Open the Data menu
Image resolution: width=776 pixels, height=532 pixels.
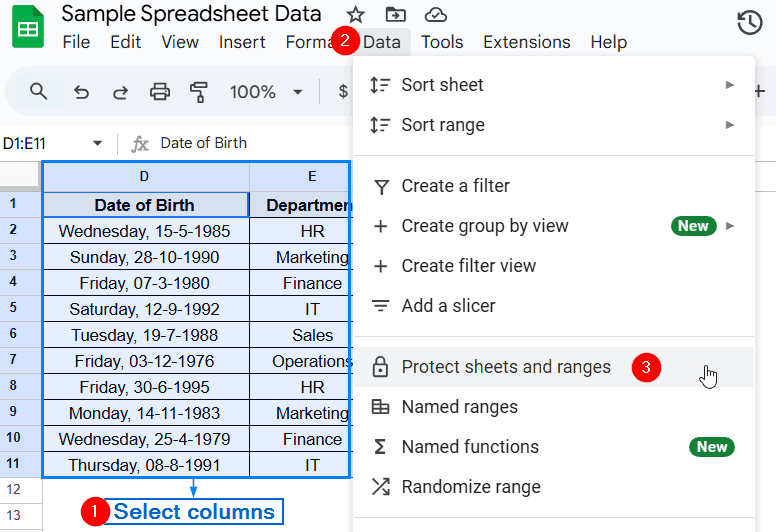pos(382,42)
